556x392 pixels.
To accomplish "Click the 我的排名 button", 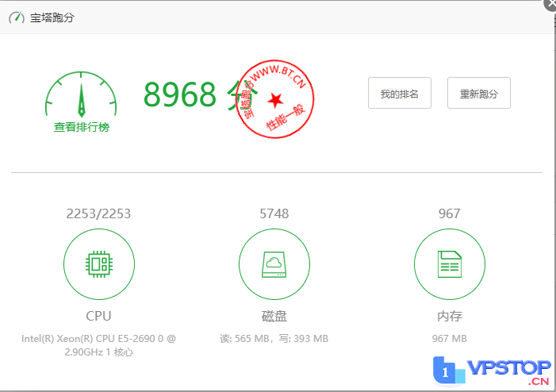I will (400, 93).
